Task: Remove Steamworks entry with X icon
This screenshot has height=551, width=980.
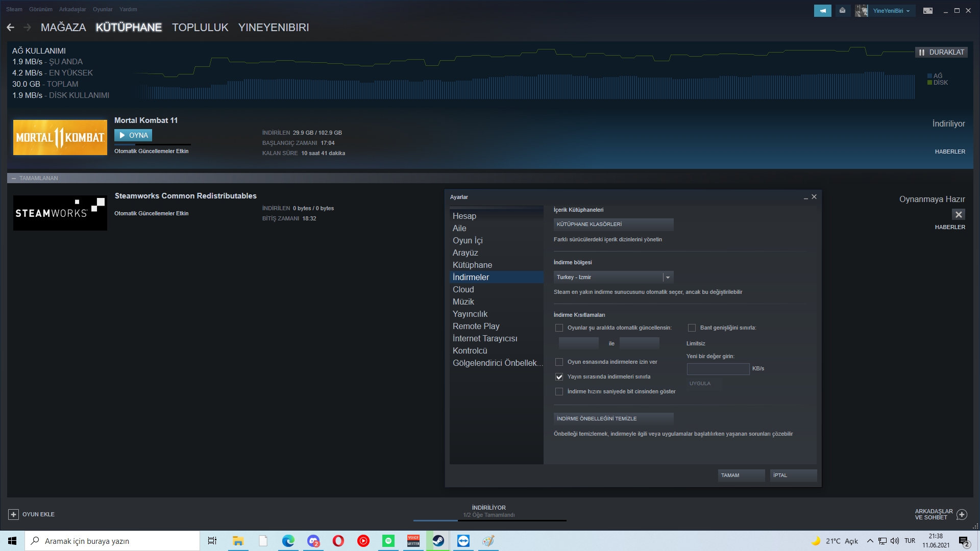Action: 959,214
